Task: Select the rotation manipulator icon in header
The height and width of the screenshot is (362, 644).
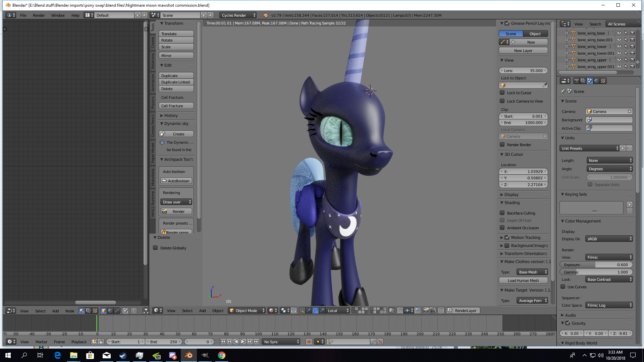Action: pos(315,311)
